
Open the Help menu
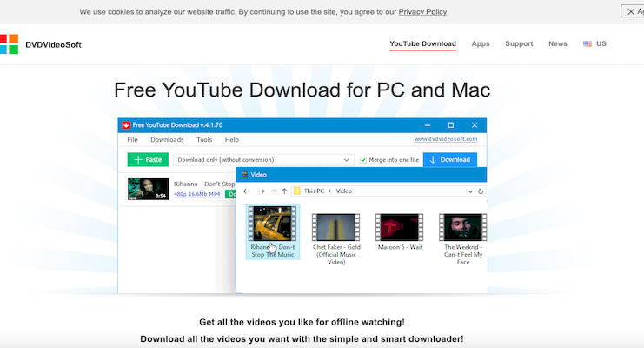tap(232, 140)
